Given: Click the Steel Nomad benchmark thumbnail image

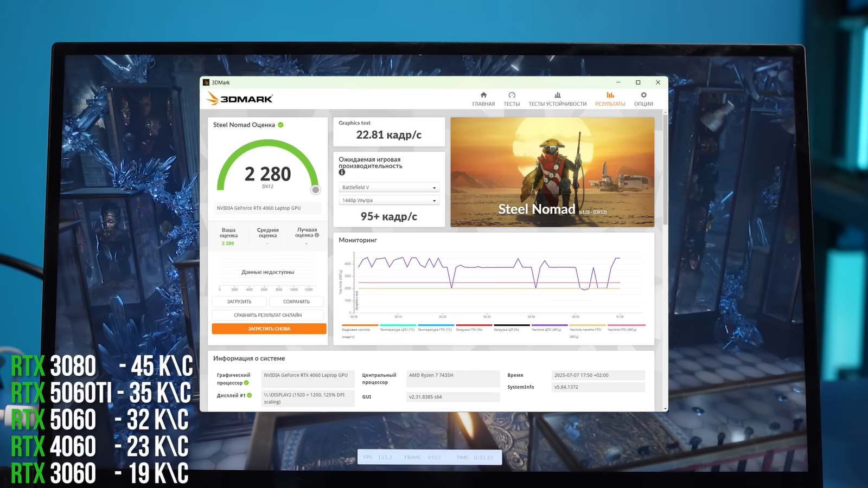Looking at the screenshot, I should 552,172.
